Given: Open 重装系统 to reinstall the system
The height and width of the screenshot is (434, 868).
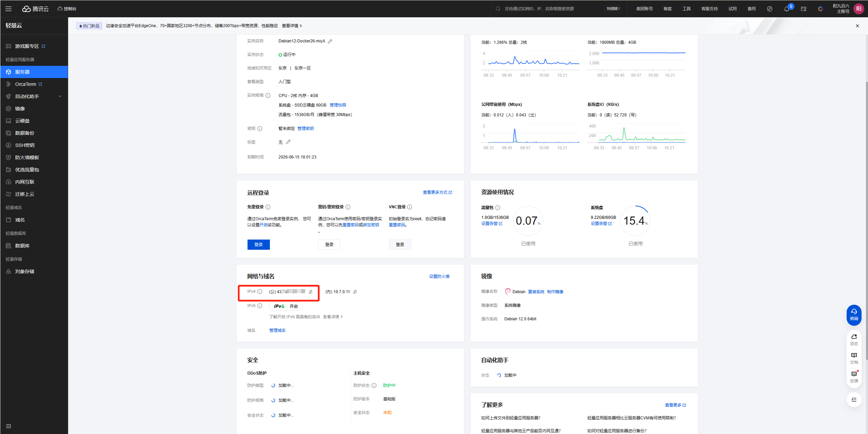Looking at the screenshot, I should click(536, 291).
